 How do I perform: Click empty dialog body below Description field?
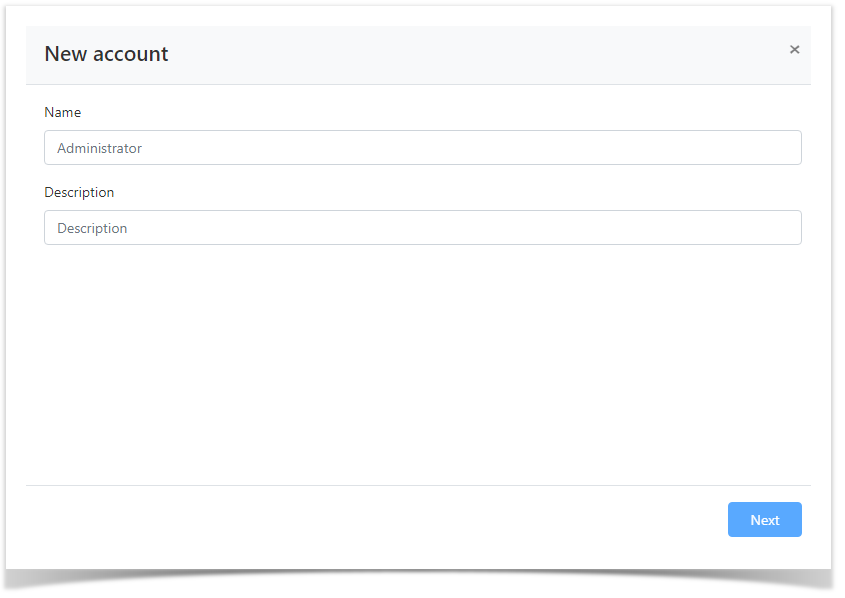click(x=420, y=360)
